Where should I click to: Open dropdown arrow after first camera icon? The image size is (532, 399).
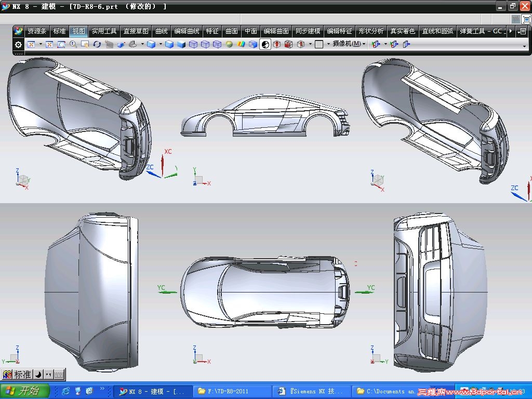click(385, 44)
